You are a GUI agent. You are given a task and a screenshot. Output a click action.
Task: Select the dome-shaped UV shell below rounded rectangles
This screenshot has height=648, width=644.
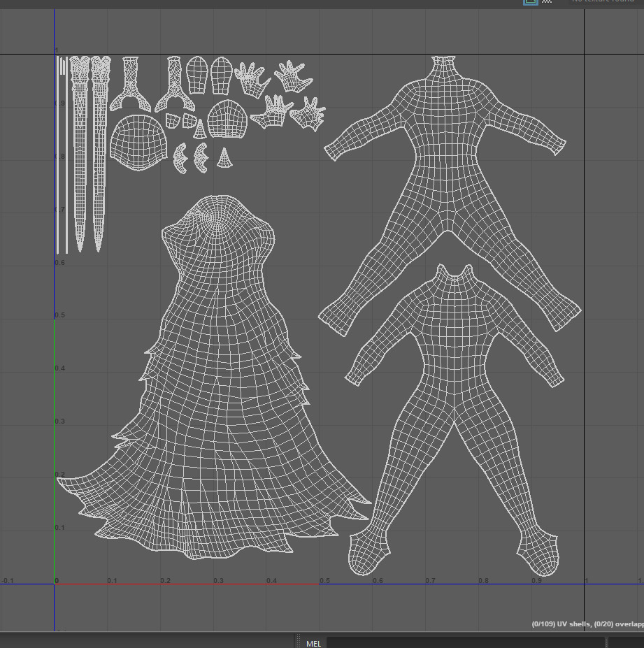click(227, 119)
